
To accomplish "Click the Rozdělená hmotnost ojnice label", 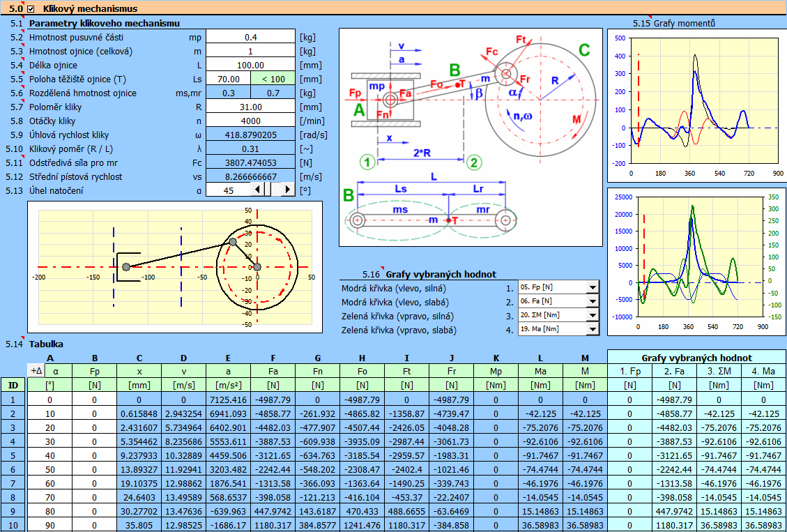I will point(83,93).
